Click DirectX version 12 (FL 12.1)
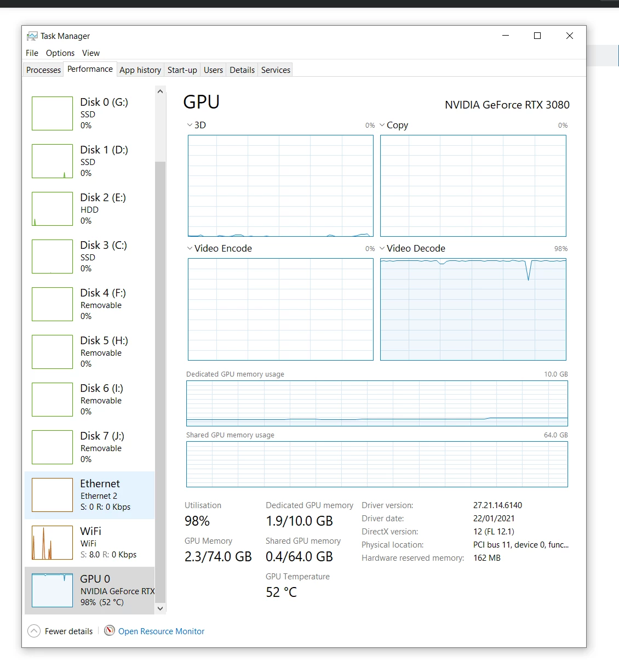Screen dimensions: 619x672 (494, 532)
